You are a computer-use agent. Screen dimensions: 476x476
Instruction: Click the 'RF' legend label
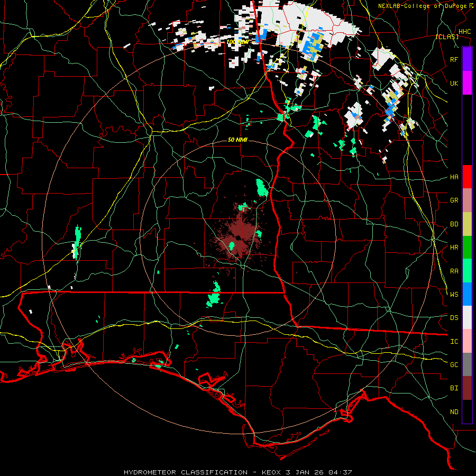454,59
